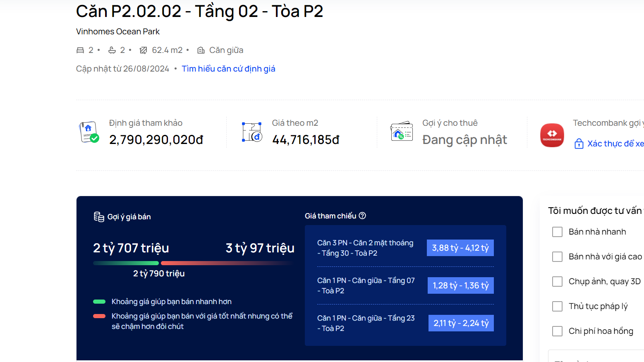The width and height of the screenshot is (644, 362).
Task: Check the 'Thủ tục pháp lý' option
Action: pyautogui.click(x=557, y=306)
